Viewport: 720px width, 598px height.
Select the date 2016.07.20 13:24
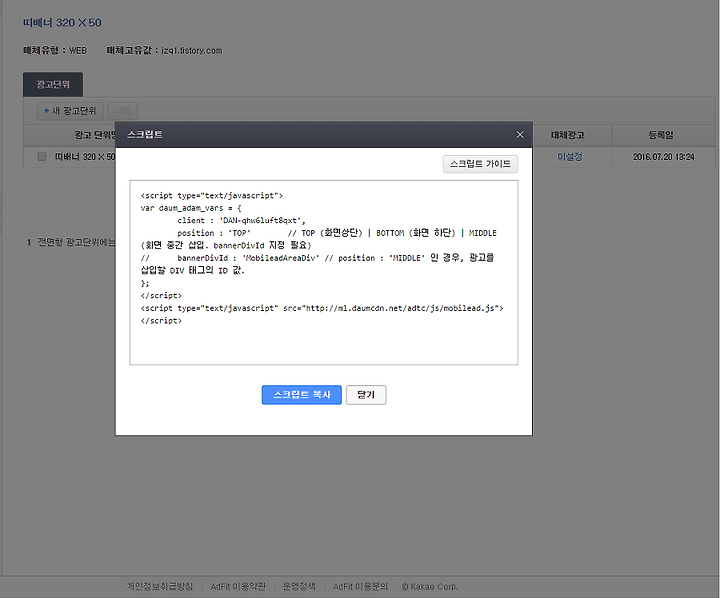(x=664, y=157)
